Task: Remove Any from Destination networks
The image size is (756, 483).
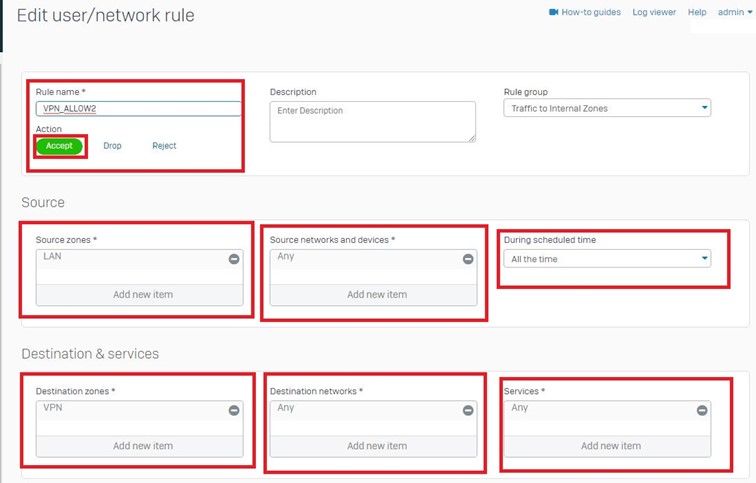Action: pos(468,410)
